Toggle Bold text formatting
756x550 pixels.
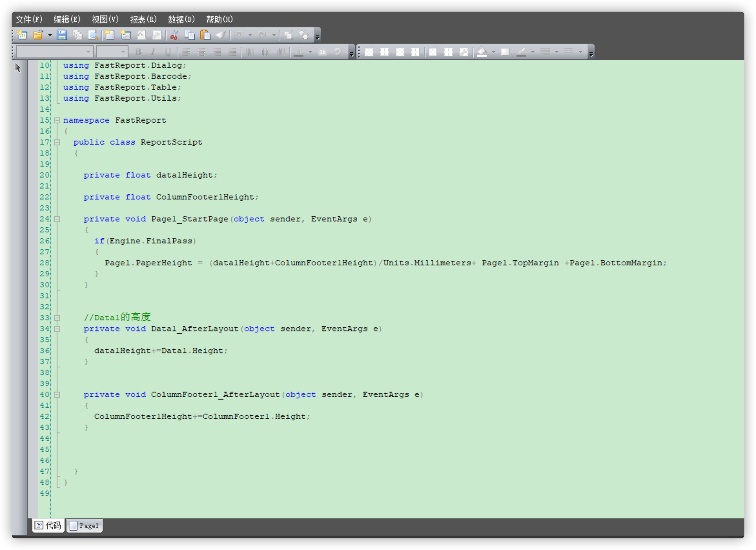[138, 52]
